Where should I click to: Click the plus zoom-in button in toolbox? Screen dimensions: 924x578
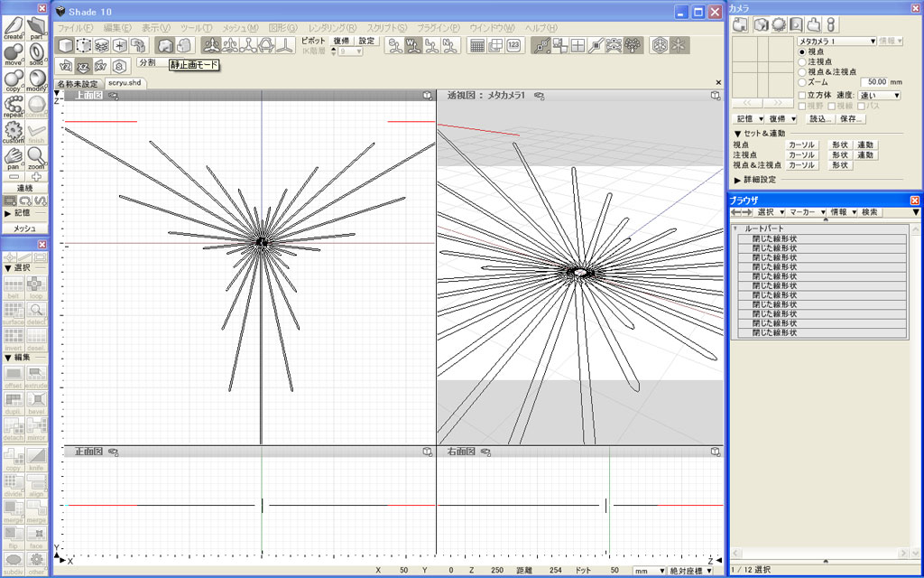point(36,176)
